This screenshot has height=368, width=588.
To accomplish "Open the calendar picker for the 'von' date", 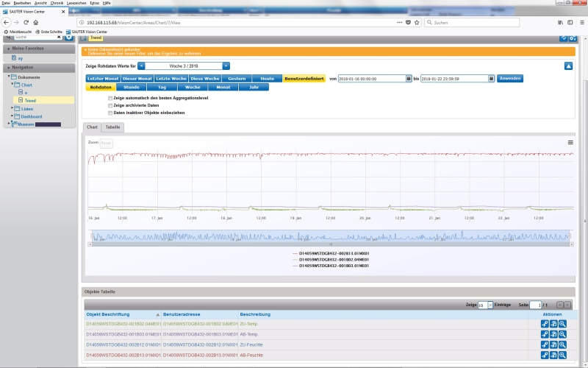I will coord(408,78).
